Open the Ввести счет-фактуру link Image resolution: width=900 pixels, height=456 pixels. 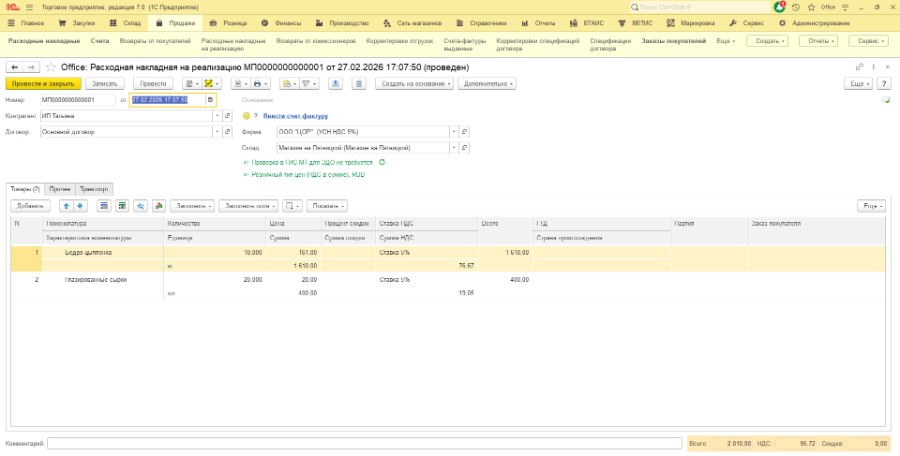(296, 115)
